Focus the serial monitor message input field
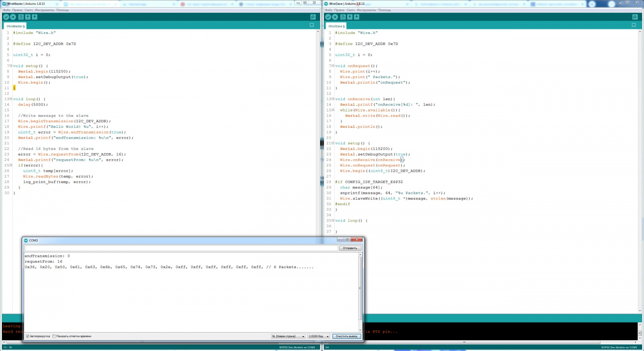The width and height of the screenshot is (644, 351). coord(181,248)
